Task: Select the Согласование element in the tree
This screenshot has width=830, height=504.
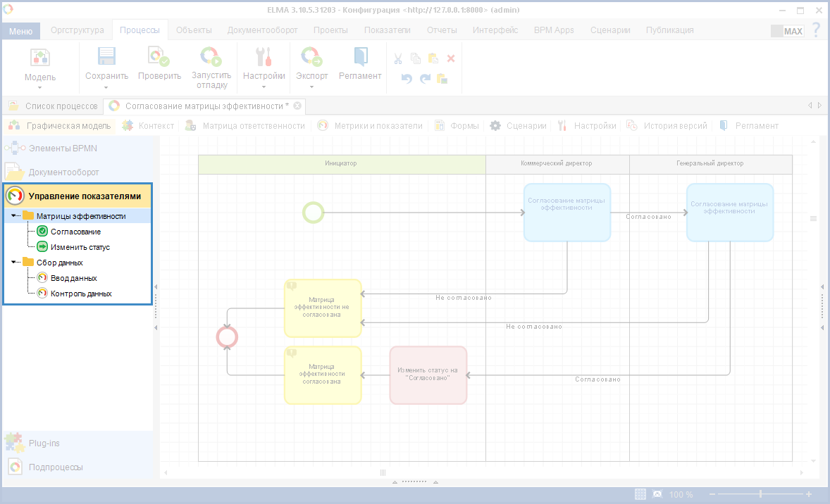Action: pyautogui.click(x=75, y=232)
